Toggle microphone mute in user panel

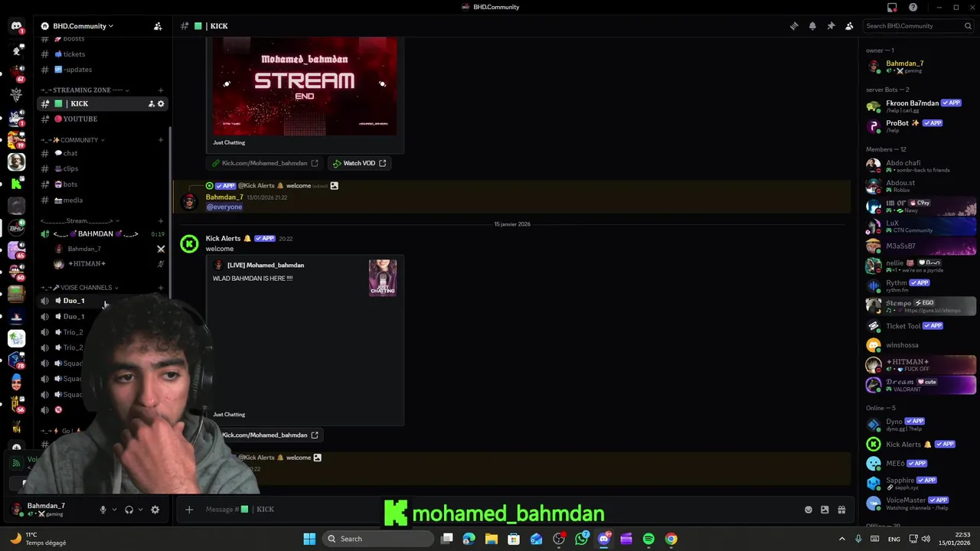(x=103, y=510)
